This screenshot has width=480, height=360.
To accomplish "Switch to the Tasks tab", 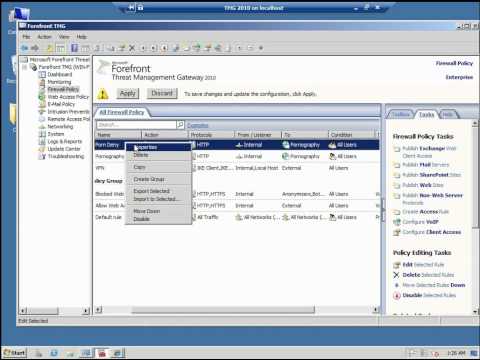I will [x=426, y=114].
